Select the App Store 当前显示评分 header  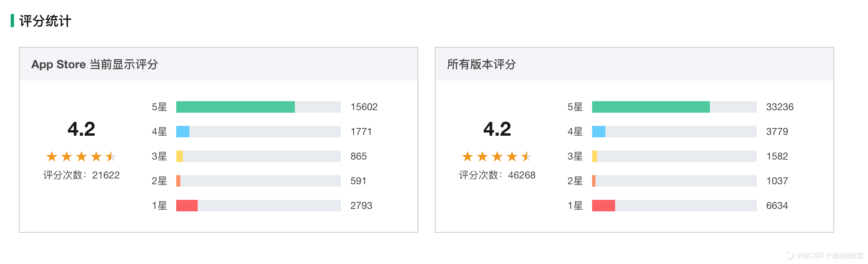coord(95,65)
